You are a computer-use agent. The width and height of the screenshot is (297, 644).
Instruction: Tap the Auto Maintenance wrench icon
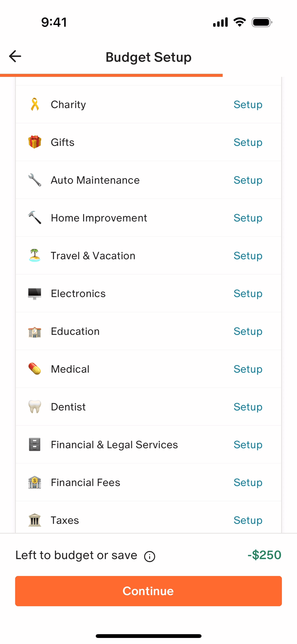[35, 180]
